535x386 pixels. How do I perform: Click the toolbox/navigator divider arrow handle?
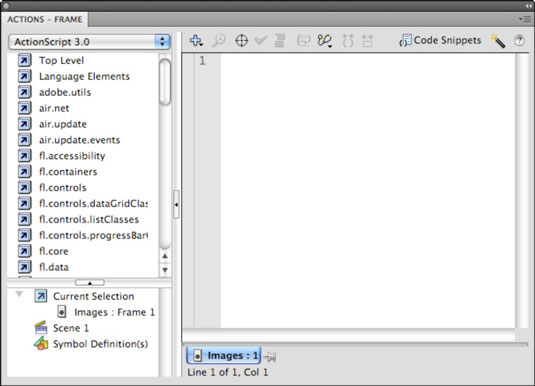click(90, 283)
